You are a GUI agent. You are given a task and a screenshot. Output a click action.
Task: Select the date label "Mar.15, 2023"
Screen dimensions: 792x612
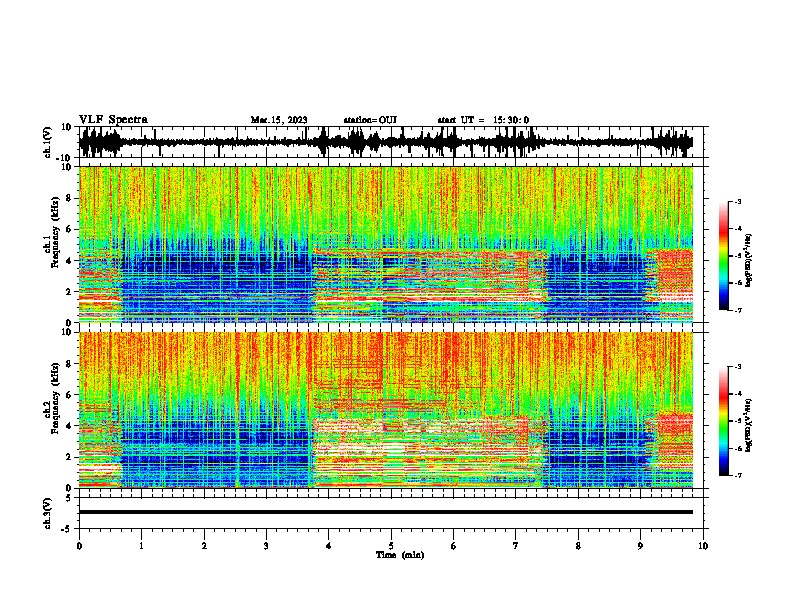279,120
